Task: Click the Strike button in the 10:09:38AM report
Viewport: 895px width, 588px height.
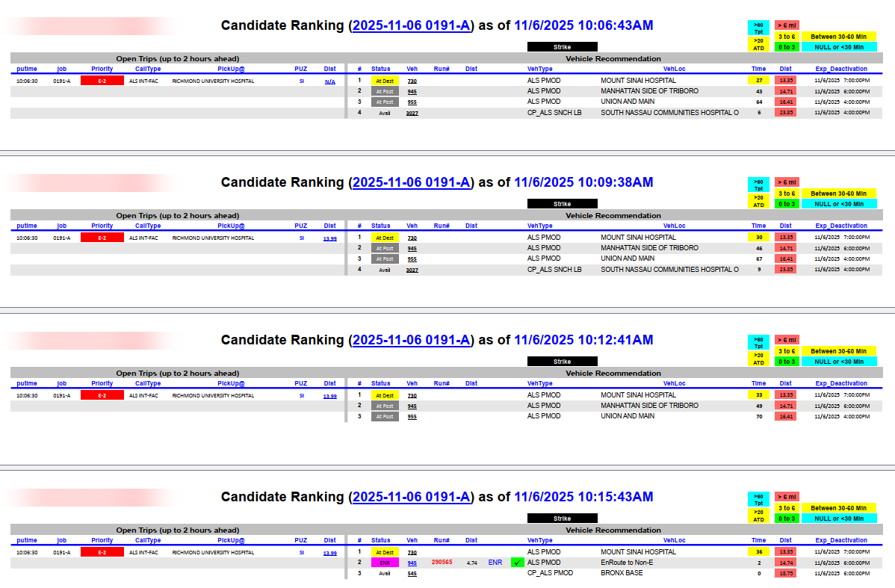Action: coord(563,204)
